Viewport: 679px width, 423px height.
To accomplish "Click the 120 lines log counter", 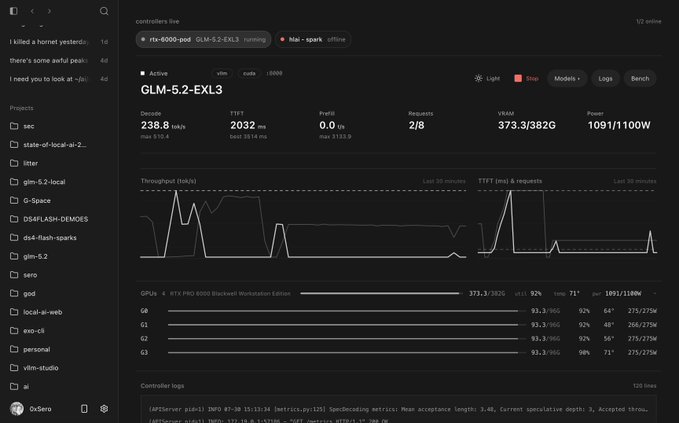I will coord(644,386).
